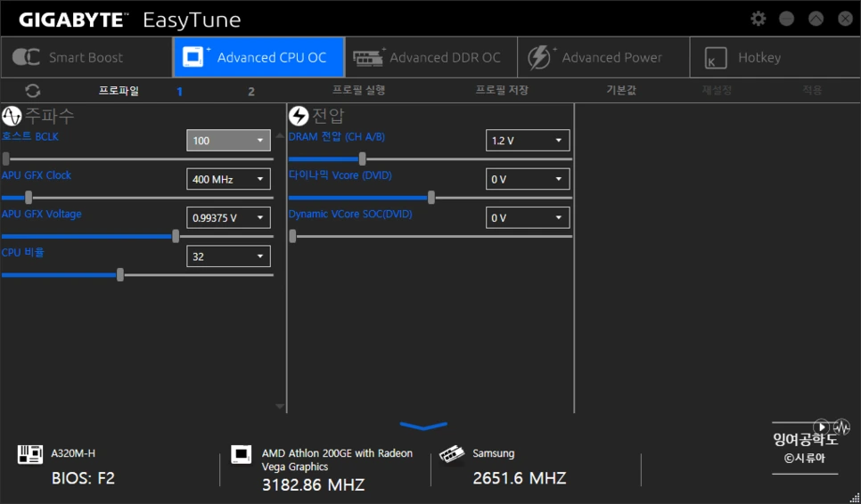Open the Advanced DDR OC tab
Image resolution: width=861 pixels, height=504 pixels.
click(x=431, y=57)
